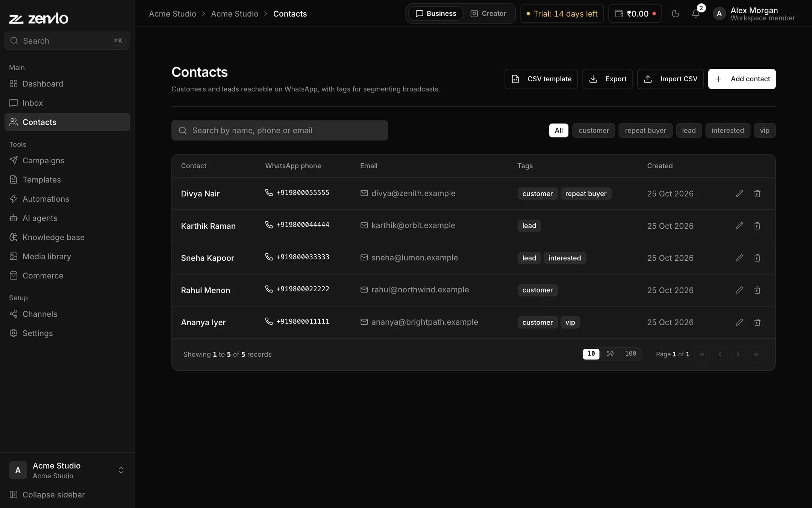Open sidebar Search box
The width and height of the screenshot is (812, 508).
click(67, 41)
